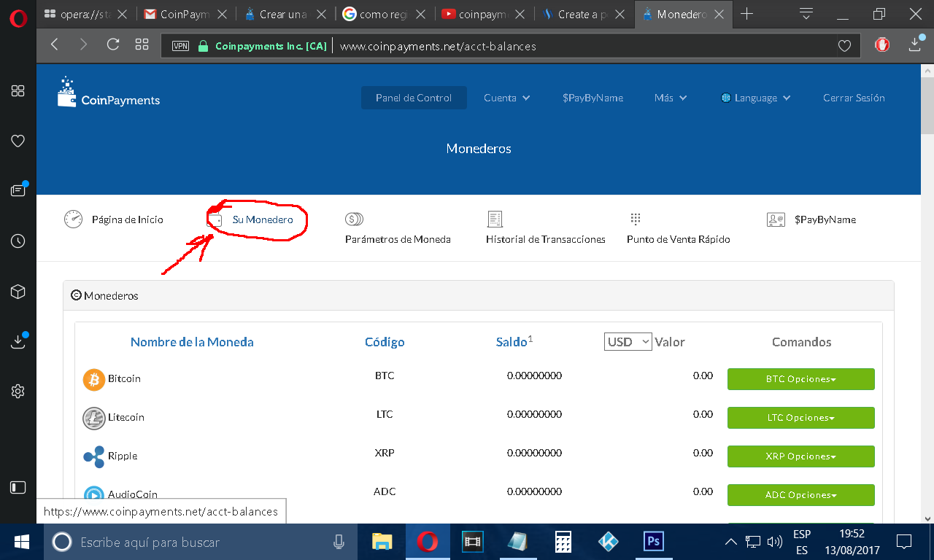Click the CoinPayments logo
Viewport: 934px width, 560px height.
pos(109,93)
